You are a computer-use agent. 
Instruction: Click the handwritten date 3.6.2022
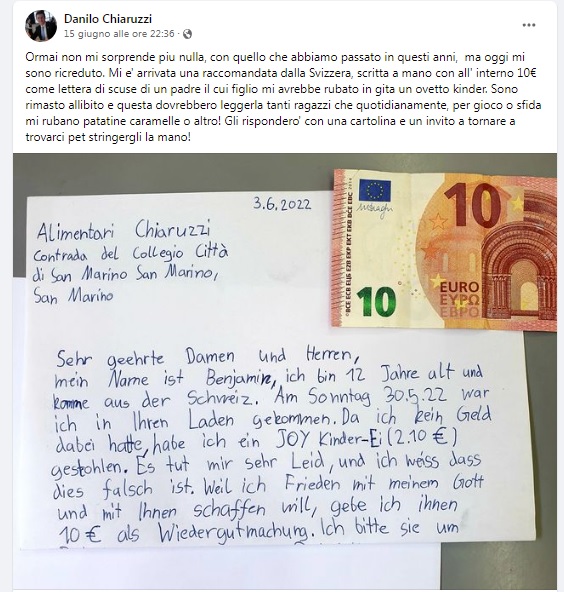point(282,204)
